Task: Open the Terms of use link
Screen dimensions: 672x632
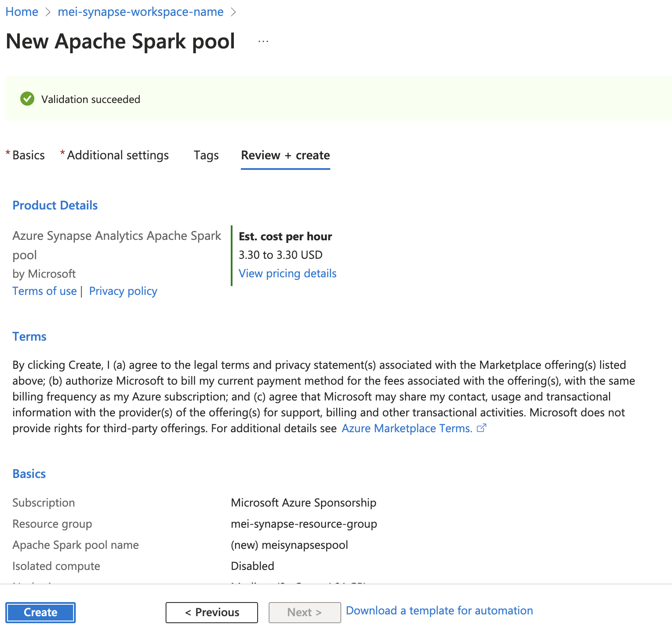Action: point(44,290)
